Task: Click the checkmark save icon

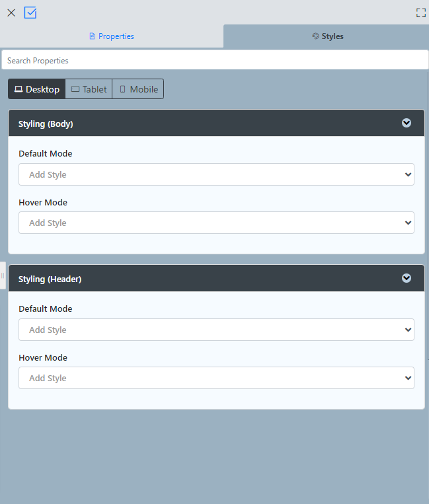Action: [30, 13]
